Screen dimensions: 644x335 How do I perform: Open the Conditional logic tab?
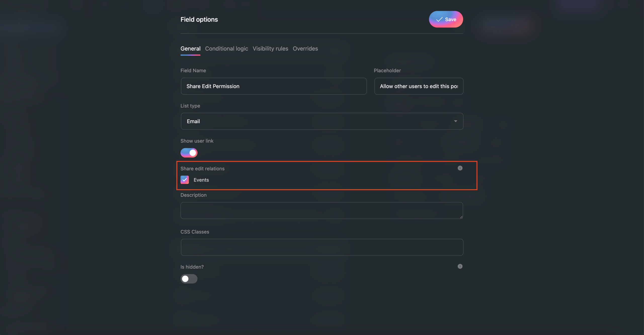pyautogui.click(x=226, y=49)
